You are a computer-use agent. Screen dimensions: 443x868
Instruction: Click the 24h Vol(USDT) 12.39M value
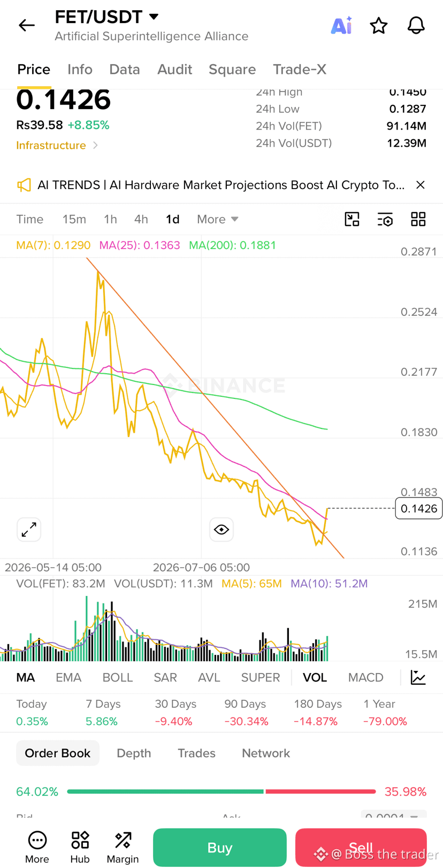407,144
